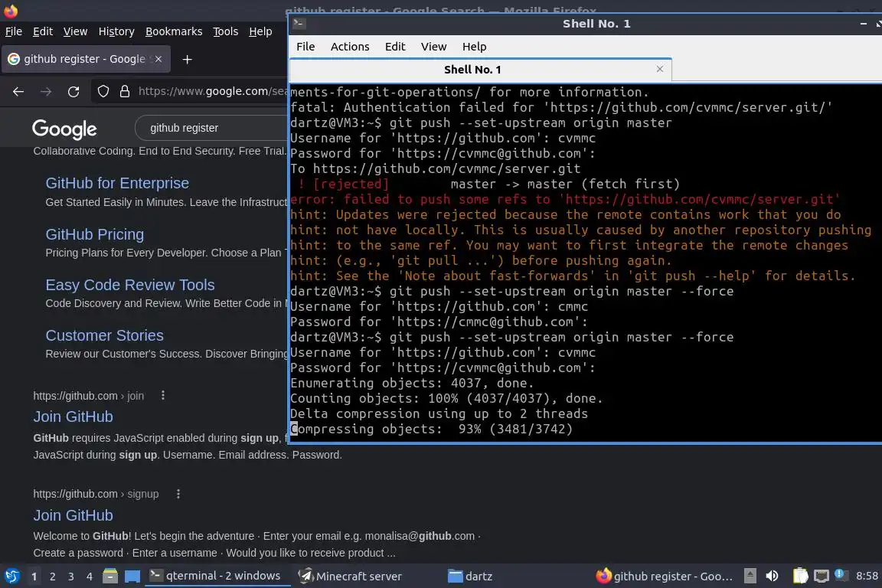Screen dimensions: 882x588
Task: Click the 'Enumerating objects: 4037, done.' terminal line
Action: click(413, 383)
